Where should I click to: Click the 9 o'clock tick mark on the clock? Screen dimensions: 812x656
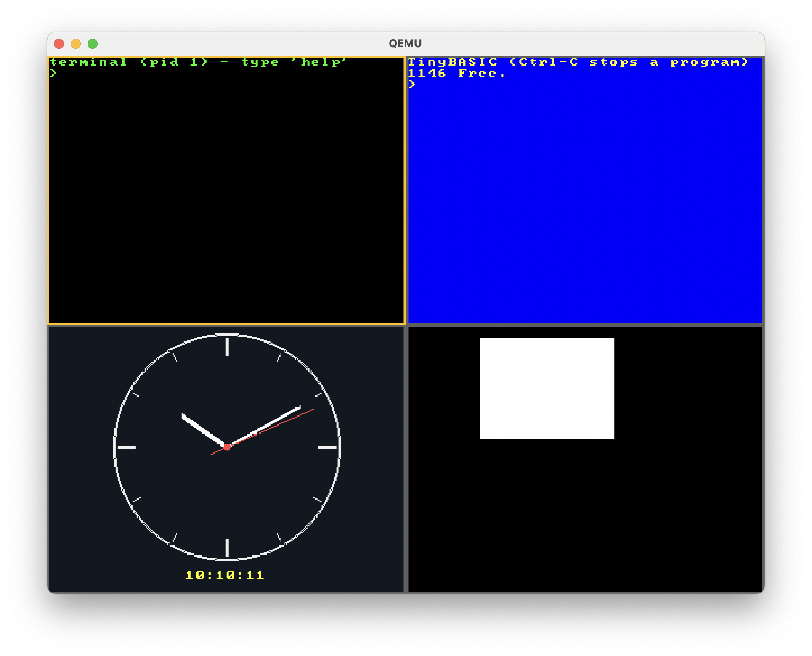tap(127, 447)
